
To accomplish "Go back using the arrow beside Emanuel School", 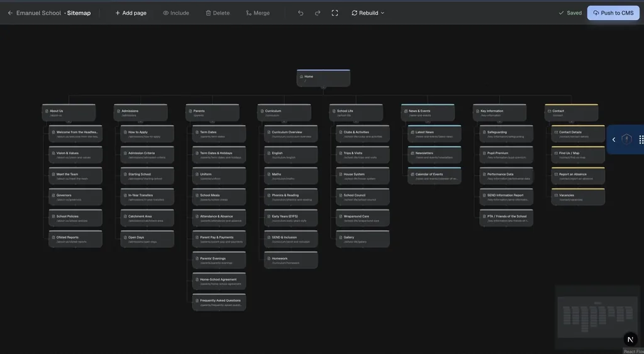I will [x=10, y=13].
